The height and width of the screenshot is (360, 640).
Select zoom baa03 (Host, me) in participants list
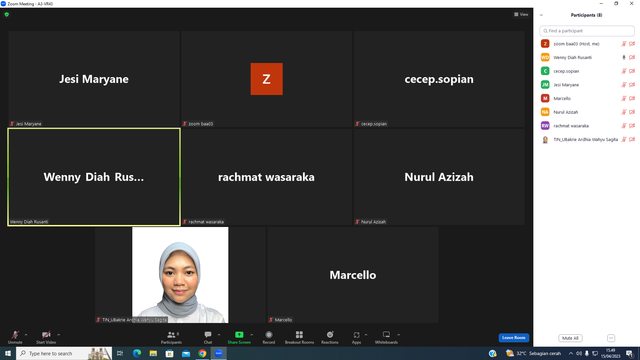pos(587,44)
